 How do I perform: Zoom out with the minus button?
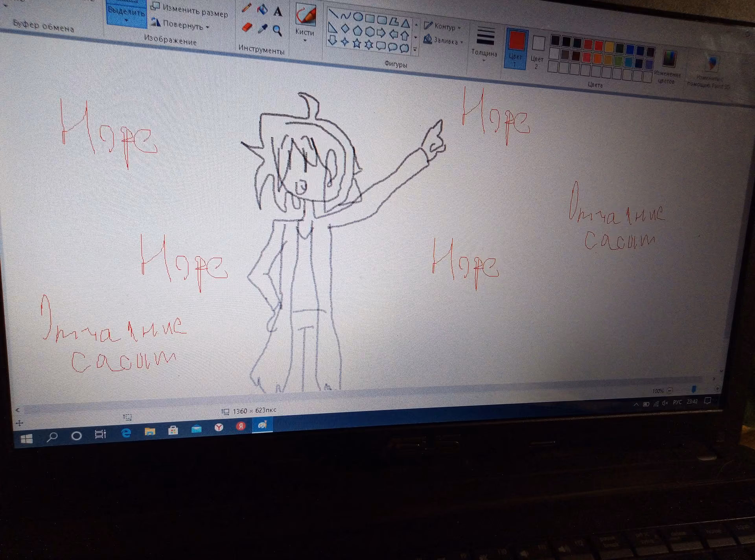pos(670,390)
